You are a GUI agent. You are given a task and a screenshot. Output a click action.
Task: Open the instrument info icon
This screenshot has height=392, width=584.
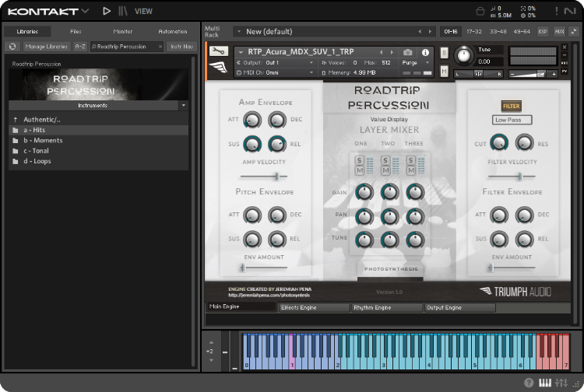(425, 52)
